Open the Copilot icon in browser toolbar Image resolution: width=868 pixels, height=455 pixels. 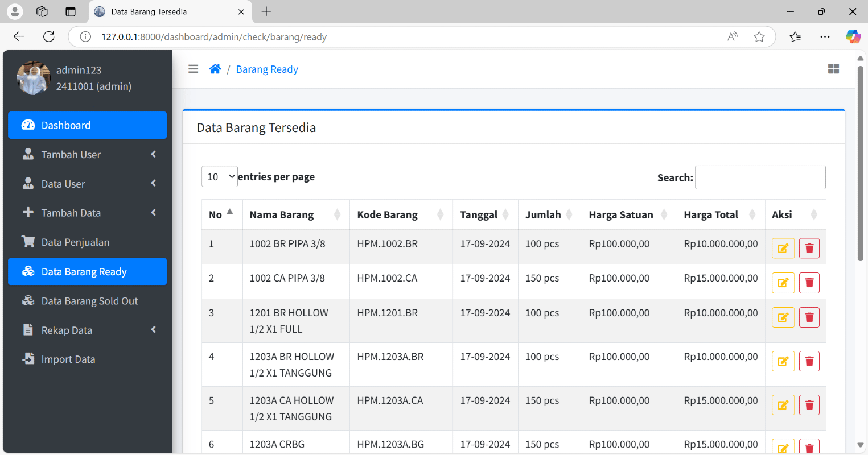click(853, 36)
